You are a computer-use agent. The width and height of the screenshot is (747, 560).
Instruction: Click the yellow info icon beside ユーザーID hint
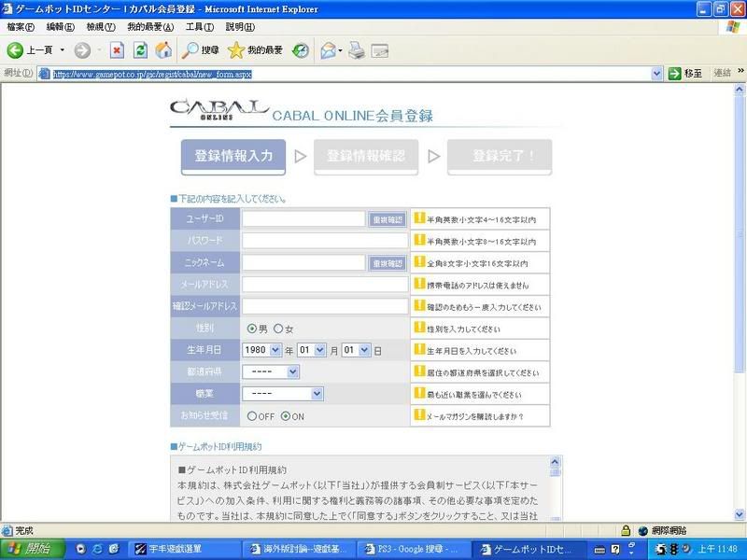(419, 218)
